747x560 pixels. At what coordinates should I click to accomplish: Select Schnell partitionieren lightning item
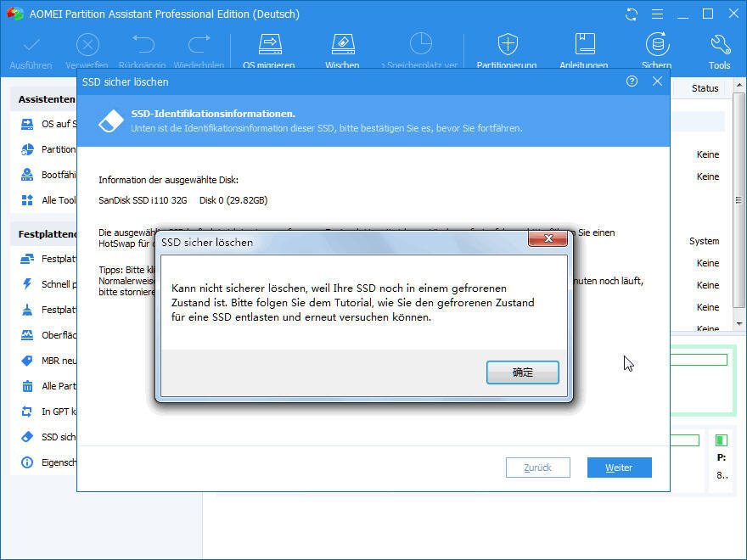coord(48,284)
